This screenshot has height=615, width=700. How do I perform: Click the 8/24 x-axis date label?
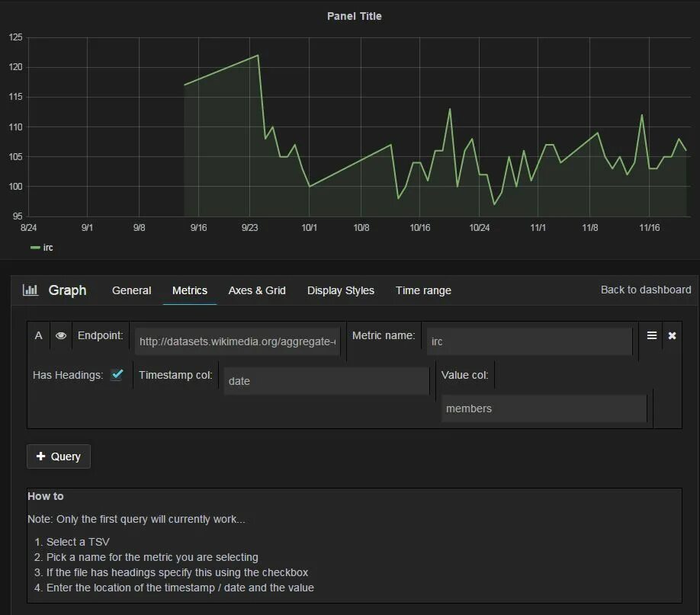(28, 228)
